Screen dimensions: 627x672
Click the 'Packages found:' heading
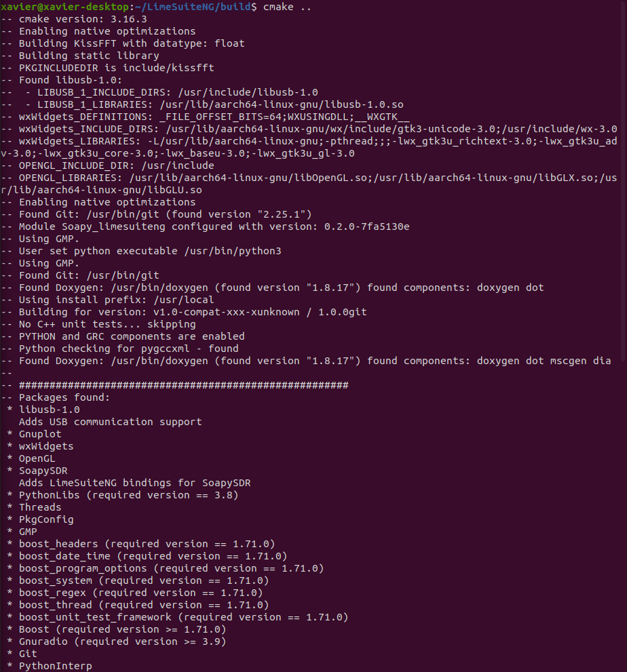click(x=64, y=397)
